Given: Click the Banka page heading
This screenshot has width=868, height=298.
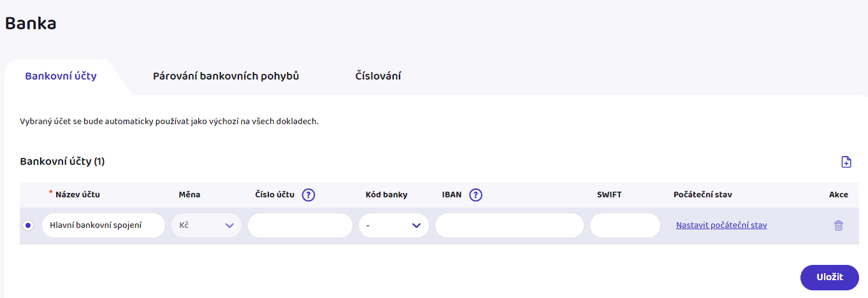Looking at the screenshot, I should tap(31, 24).
